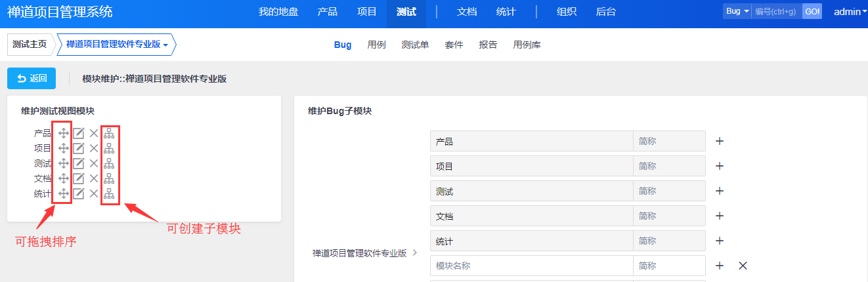Click the edit icon for 项目 module
The height and width of the screenshot is (282, 868).
tap(79, 148)
